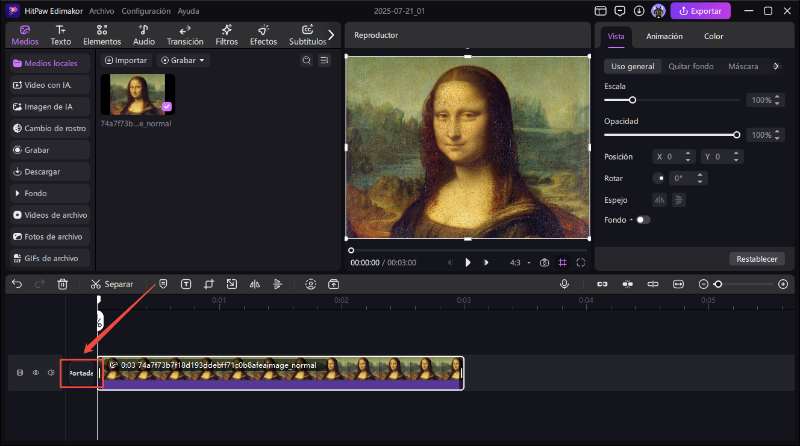Toggle the track lock icon
800x446 pixels.
(x=19, y=373)
